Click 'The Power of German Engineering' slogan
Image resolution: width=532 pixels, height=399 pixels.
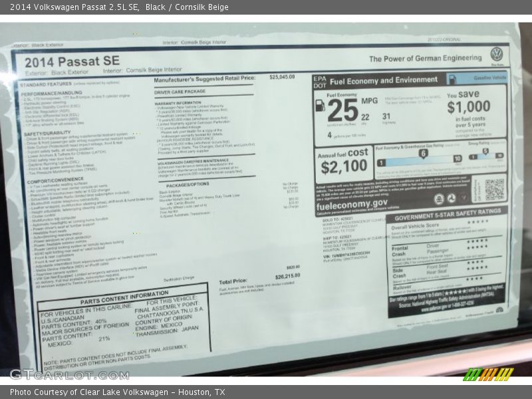tap(426, 59)
